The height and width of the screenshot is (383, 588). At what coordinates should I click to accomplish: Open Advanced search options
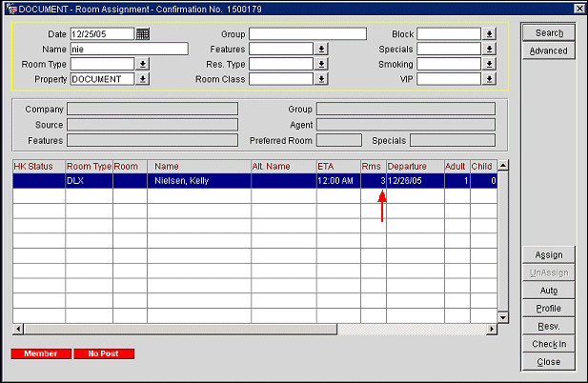pyautogui.click(x=548, y=50)
